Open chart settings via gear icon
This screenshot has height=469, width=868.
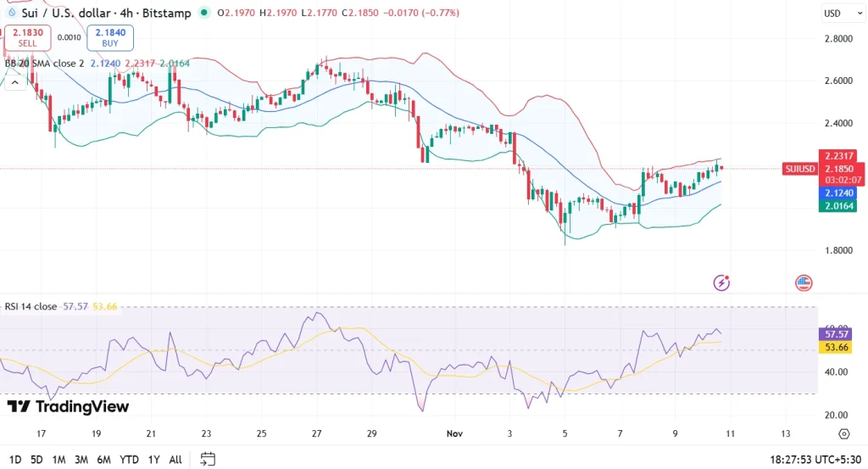click(843, 433)
